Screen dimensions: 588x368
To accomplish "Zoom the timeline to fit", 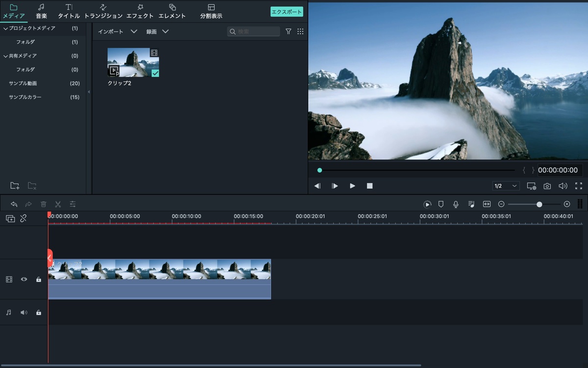I will [x=487, y=204].
